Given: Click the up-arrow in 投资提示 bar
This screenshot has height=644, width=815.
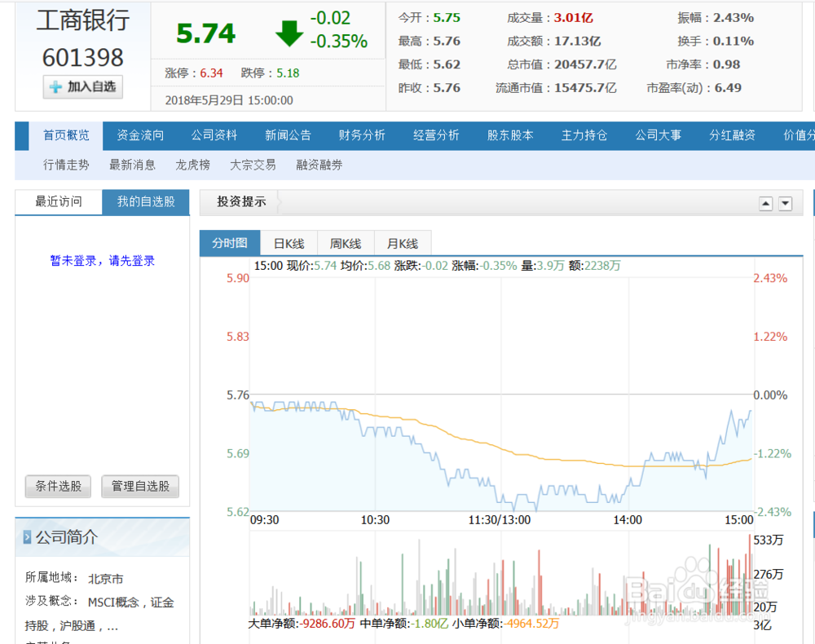Looking at the screenshot, I should tap(765, 204).
